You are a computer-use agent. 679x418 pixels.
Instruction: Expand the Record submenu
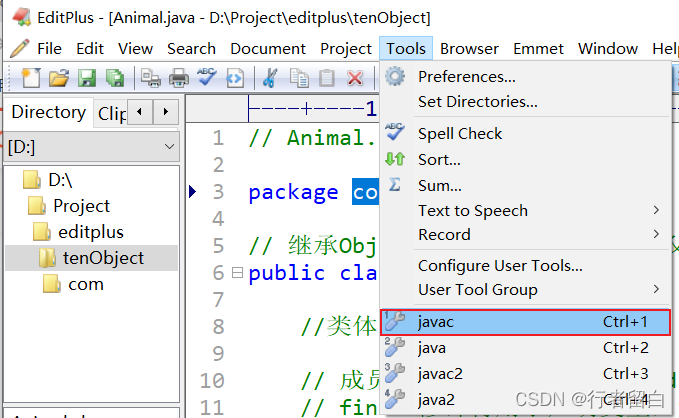click(526, 235)
